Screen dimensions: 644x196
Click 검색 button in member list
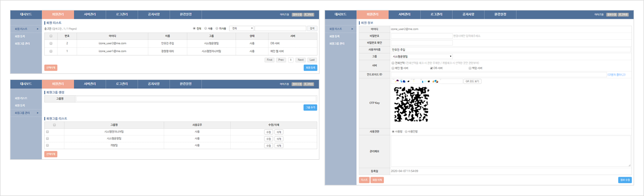(x=312, y=28)
